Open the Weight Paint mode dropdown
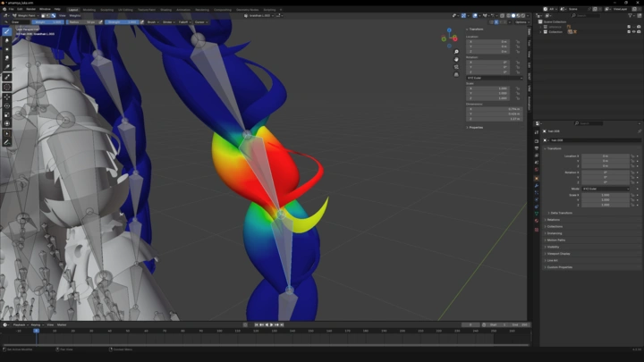Viewport: 644px width, 362px height. coord(25,15)
